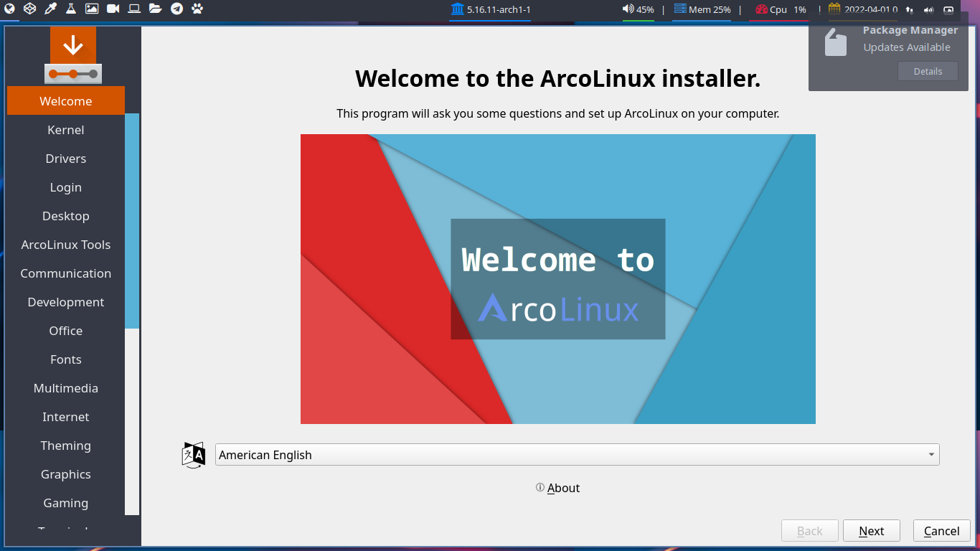Click the video camera icon in top bar
The height and width of the screenshot is (551, 980).
click(113, 9)
